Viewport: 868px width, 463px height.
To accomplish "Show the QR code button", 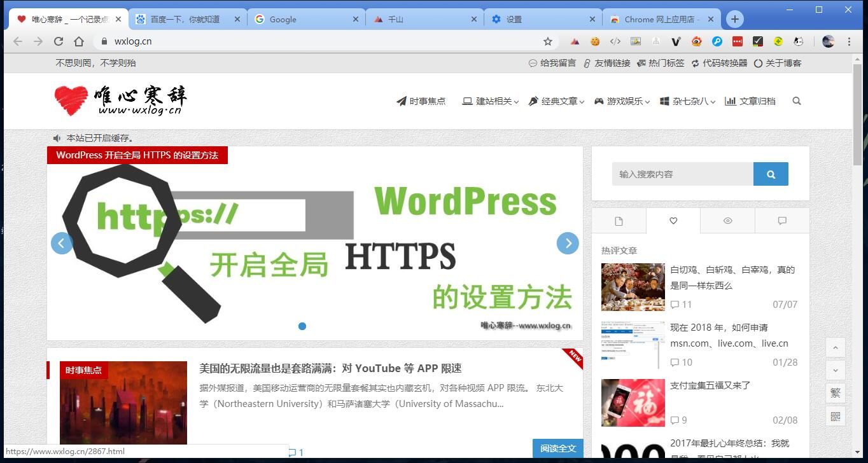I will pos(836,417).
